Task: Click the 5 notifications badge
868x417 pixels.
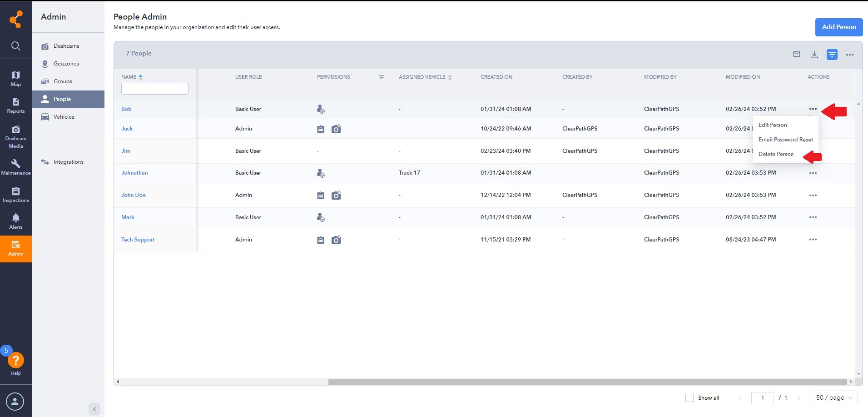Action: click(x=6, y=351)
